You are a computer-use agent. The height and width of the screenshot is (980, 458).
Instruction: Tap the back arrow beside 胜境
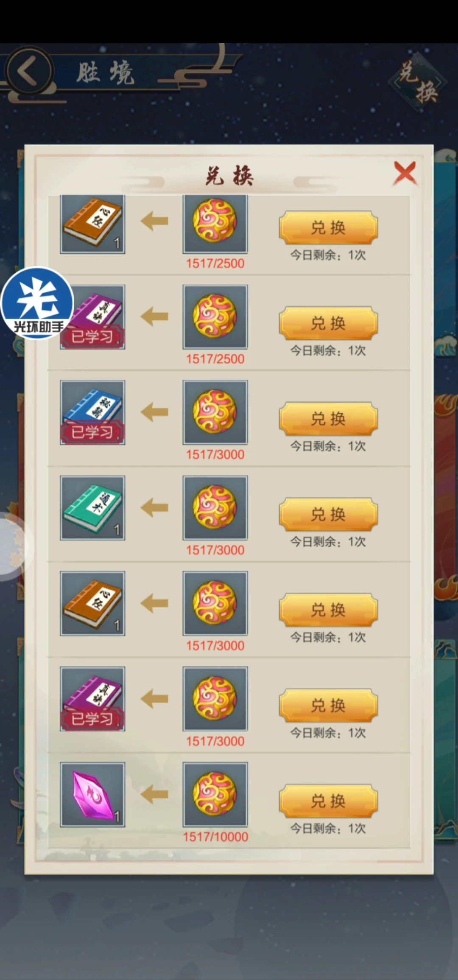(x=29, y=71)
